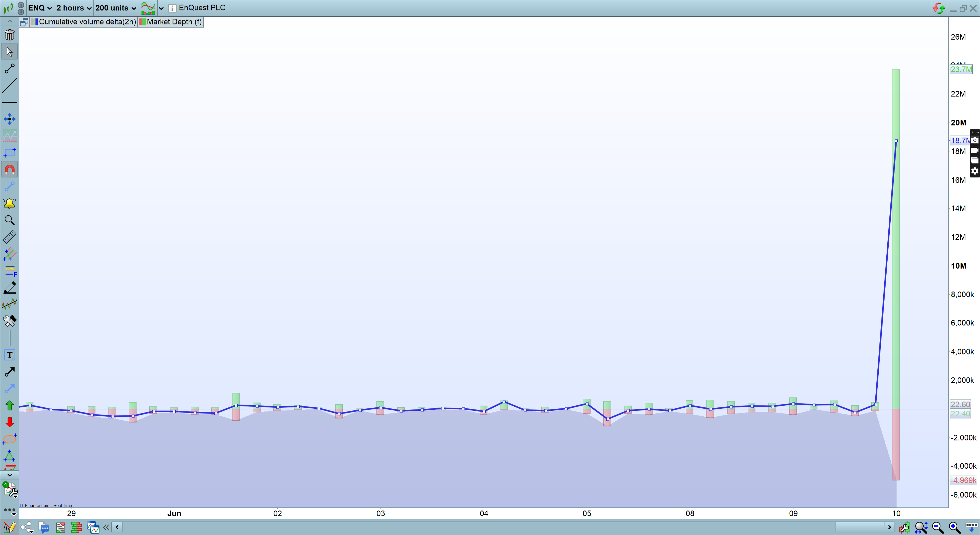
Task: Select the black segment drawing tool
Action: click(9, 68)
